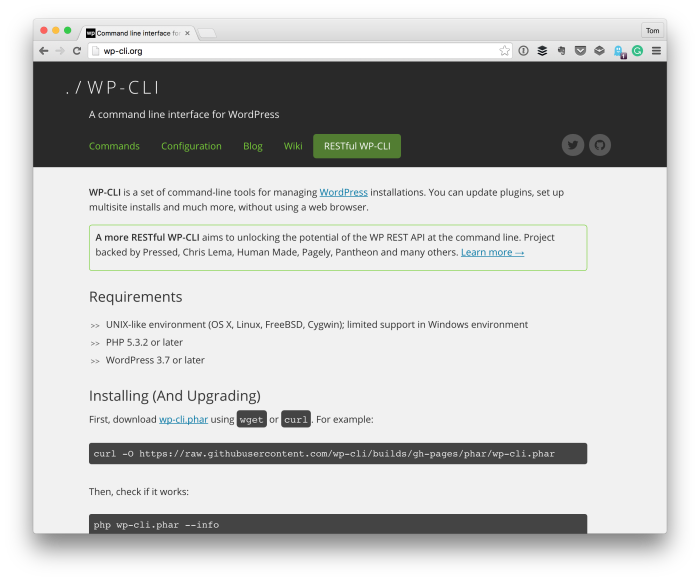Click the browser back arrow

(43, 51)
